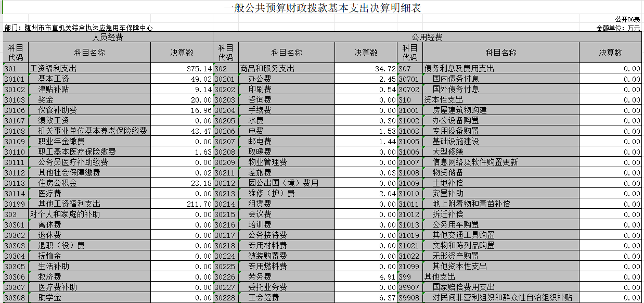Viewport: 644px width, 303px height.
Task: Click the 办公费 cell
Action: (x=286, y=79)
